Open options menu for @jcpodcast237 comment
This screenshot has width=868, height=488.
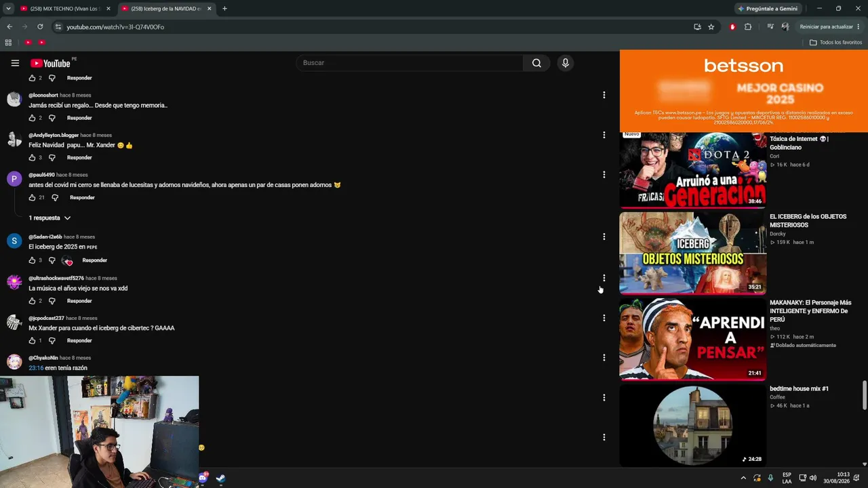604,318
